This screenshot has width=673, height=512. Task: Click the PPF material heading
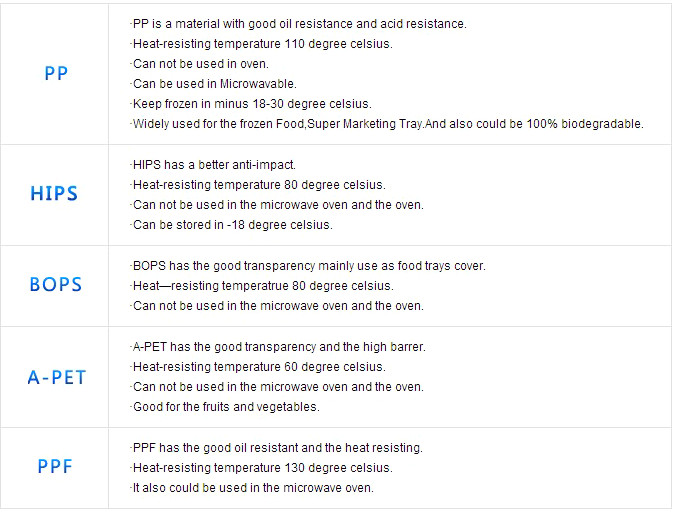click(55, 467)
